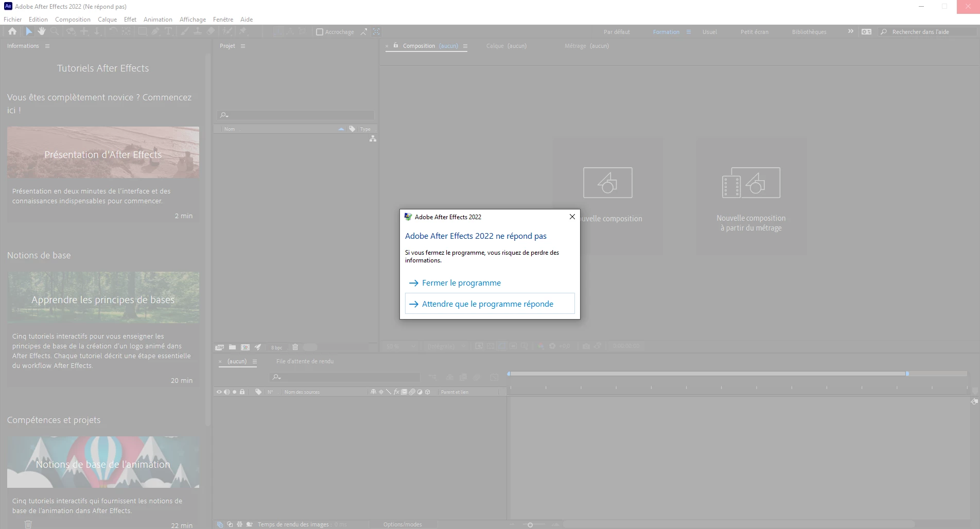
Task: Toggle the audio speaker column in timeline
Action: pyautogui.click(x=227, y=392)
